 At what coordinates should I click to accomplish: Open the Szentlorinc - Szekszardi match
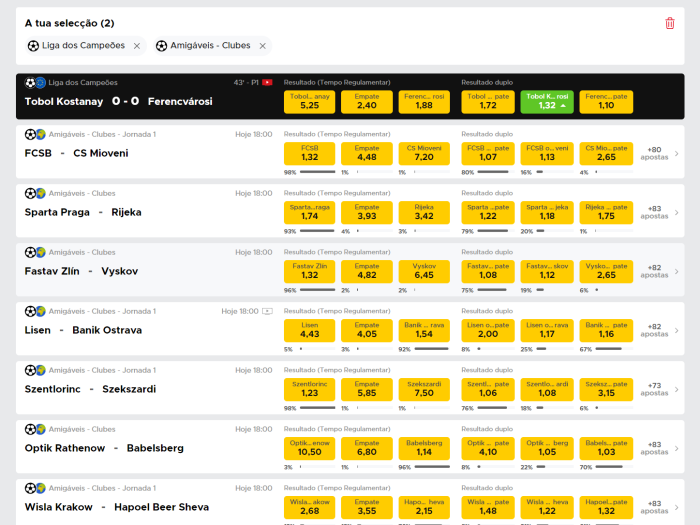90,389
